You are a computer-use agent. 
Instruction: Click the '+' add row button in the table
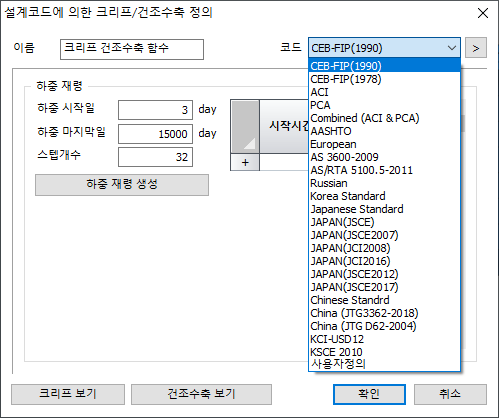coord(245,163)
